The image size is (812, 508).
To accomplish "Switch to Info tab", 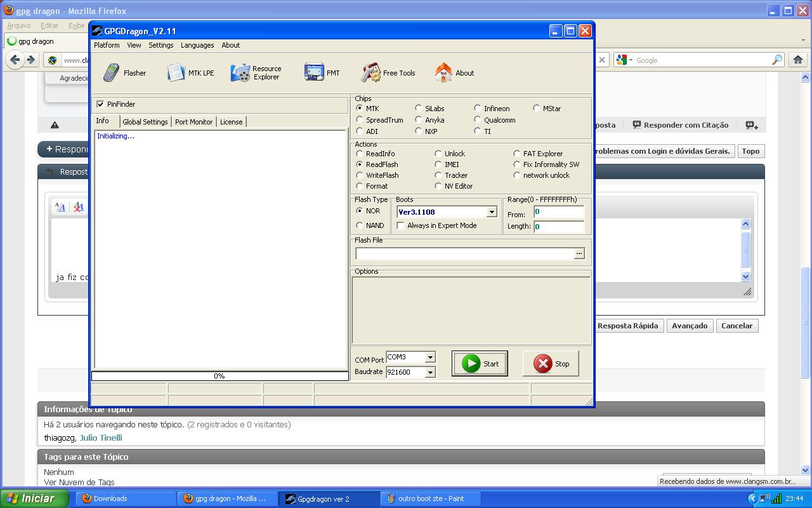I will click(105, 121).
